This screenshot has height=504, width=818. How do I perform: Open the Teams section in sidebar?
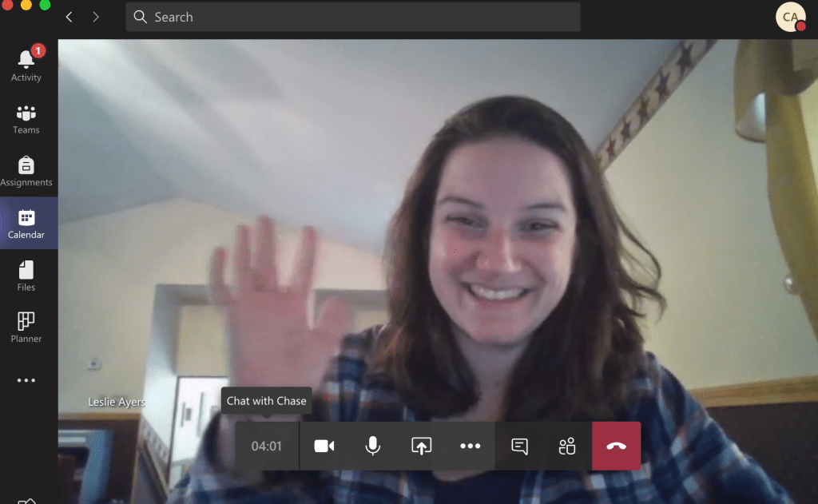click(x=26, y=119)
